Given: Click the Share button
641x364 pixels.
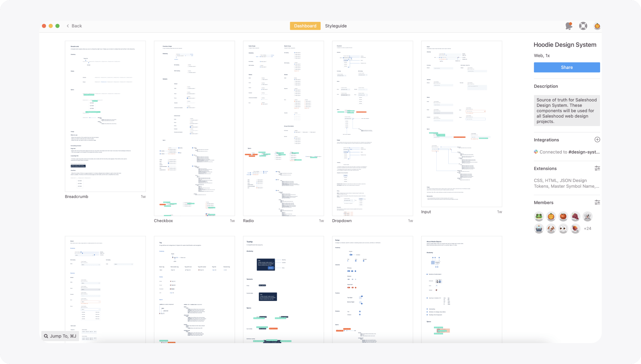Looking at the screenshot, I should [x=567, y=67].
